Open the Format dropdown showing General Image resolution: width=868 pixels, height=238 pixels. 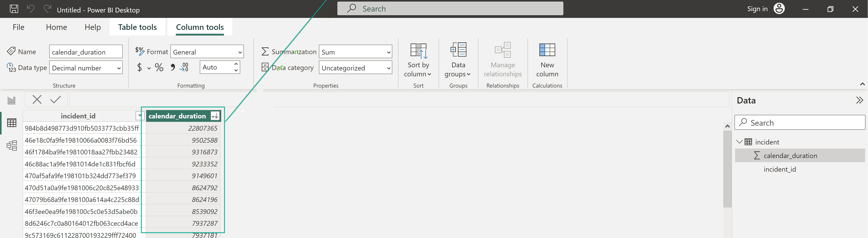coord(207,52)
